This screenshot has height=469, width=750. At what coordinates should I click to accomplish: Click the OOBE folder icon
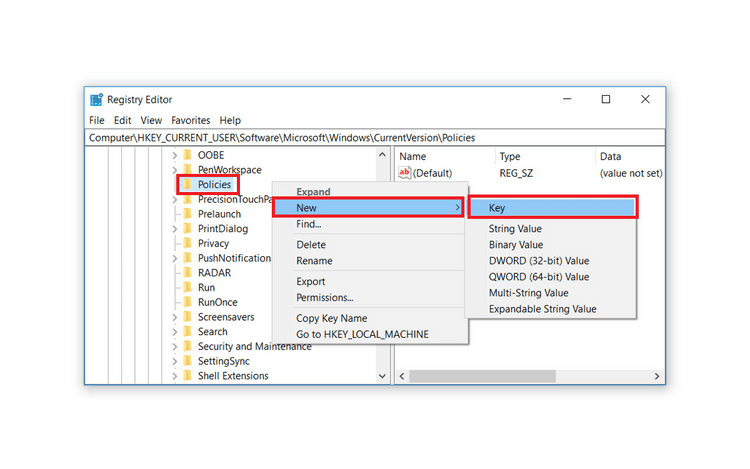pyautogui.click(x=188, y=155)
